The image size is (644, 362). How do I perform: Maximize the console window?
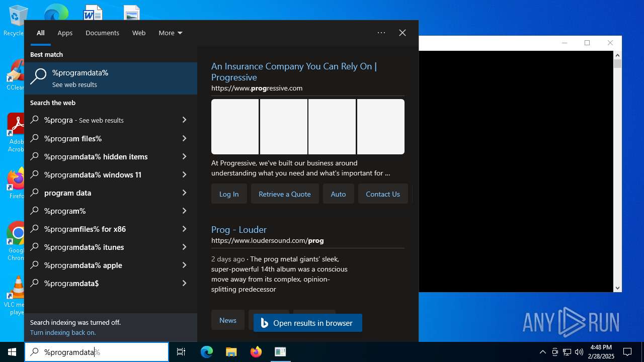pos(587,43)
